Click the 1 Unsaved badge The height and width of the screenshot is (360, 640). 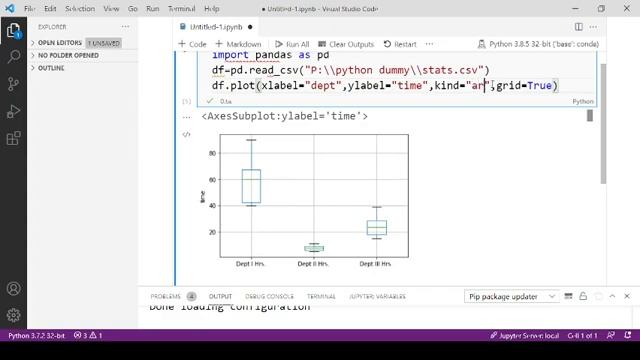(x=104, y=43)
